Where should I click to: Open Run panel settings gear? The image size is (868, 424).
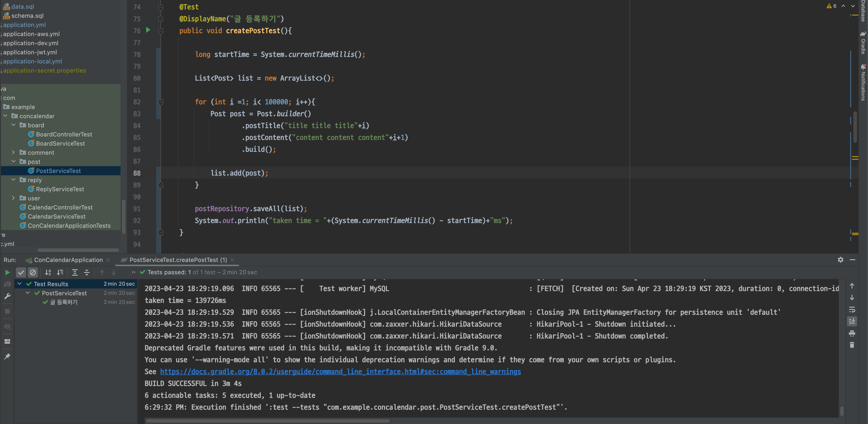point(840,259)
